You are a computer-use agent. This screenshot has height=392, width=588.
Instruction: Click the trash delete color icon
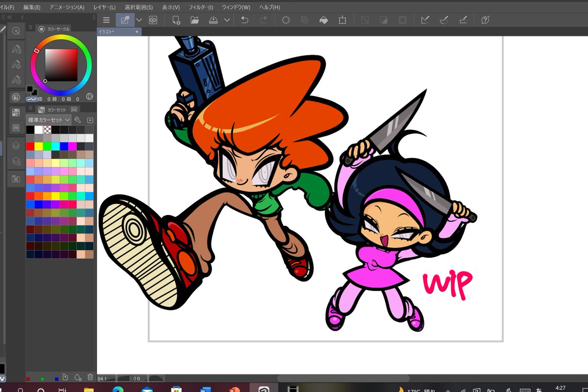click(x=90, y=377)
